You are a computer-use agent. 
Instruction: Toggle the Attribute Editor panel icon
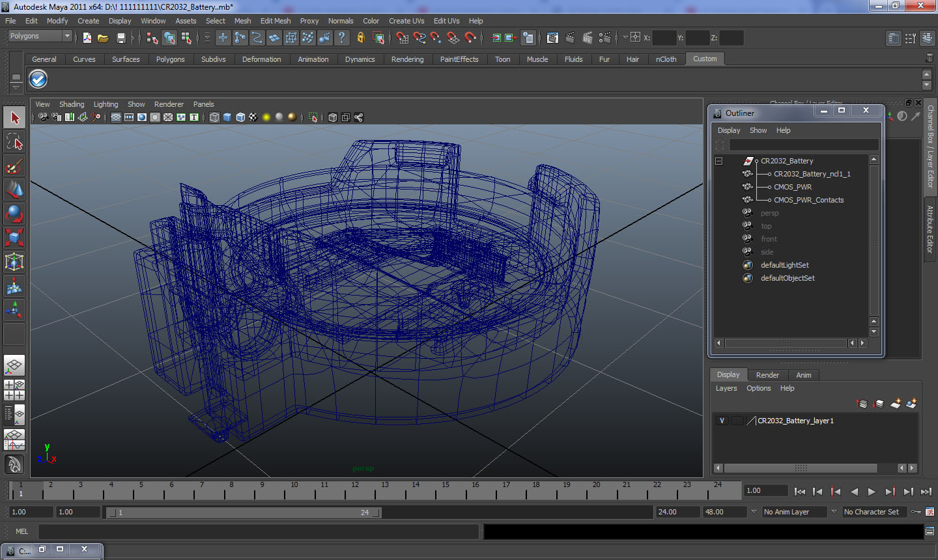coord(894,38)
